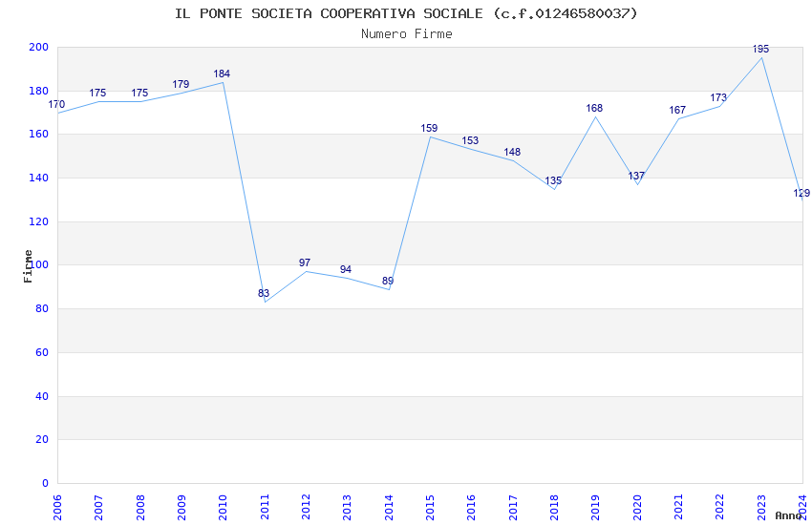Select the data label 175 for 2008
The image size is (812, 525).
point(139,94)
